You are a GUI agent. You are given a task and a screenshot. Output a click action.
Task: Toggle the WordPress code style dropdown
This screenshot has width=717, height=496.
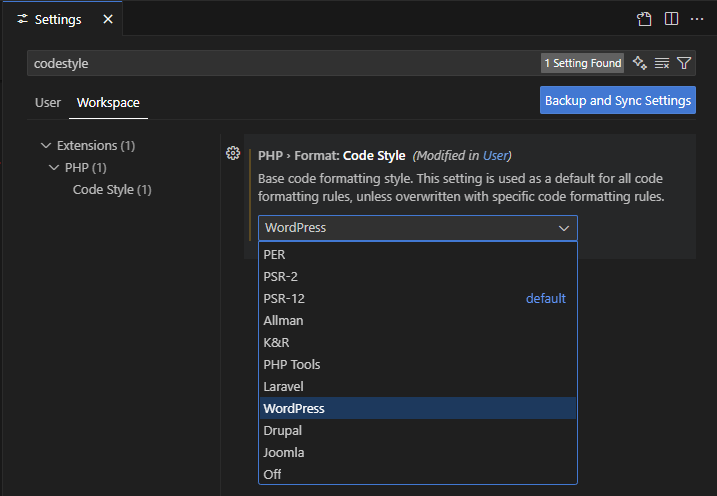point(417,228)
